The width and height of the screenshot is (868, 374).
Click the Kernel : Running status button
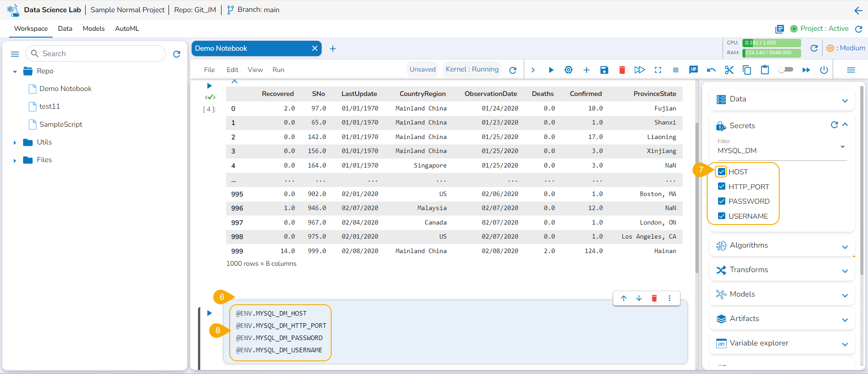click(472, 69)
